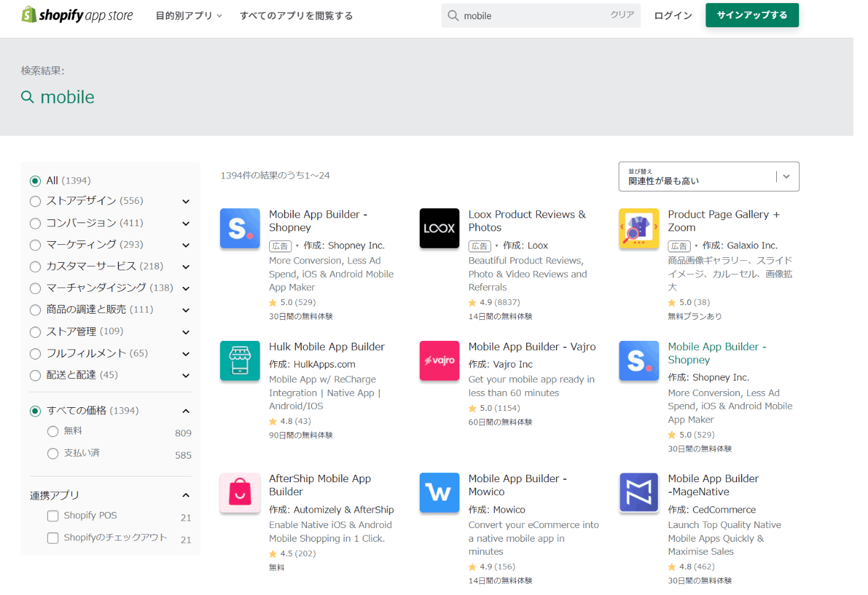Click the 1394件の結果のうち1~24 result count

275,175
